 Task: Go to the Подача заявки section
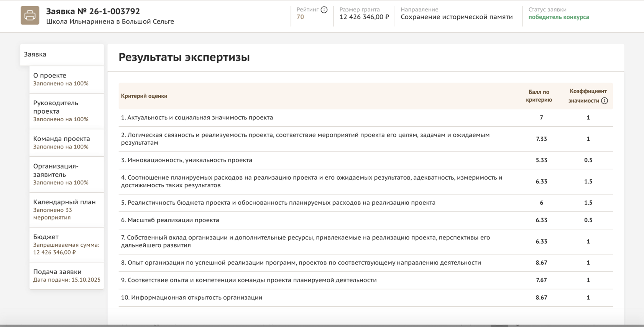(67, 276)
